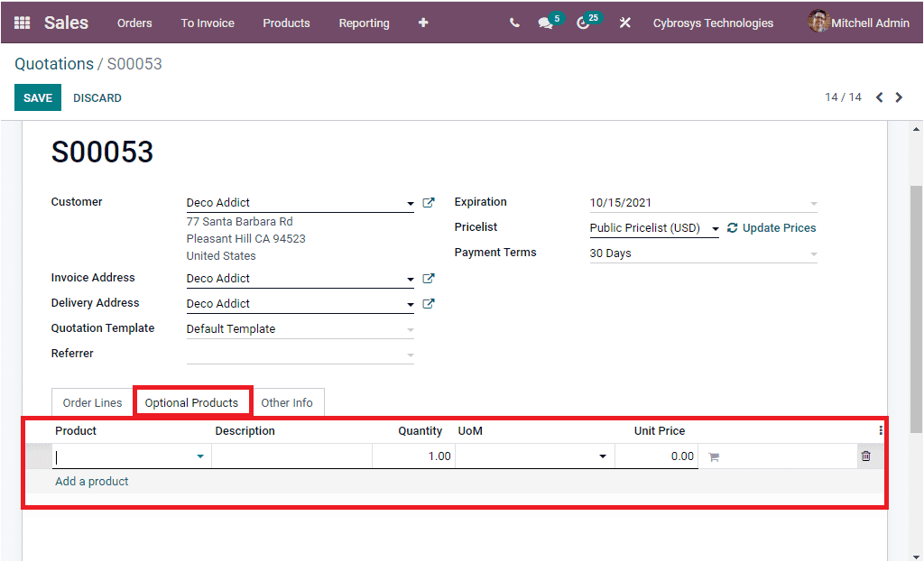Expand the Quotation Template dropdown

pyautogui.click(x=411, y=327)
